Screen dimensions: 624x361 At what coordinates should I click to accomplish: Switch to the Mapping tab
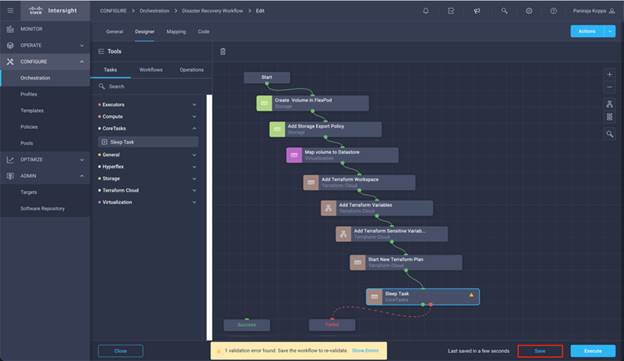tap(176, 31)
